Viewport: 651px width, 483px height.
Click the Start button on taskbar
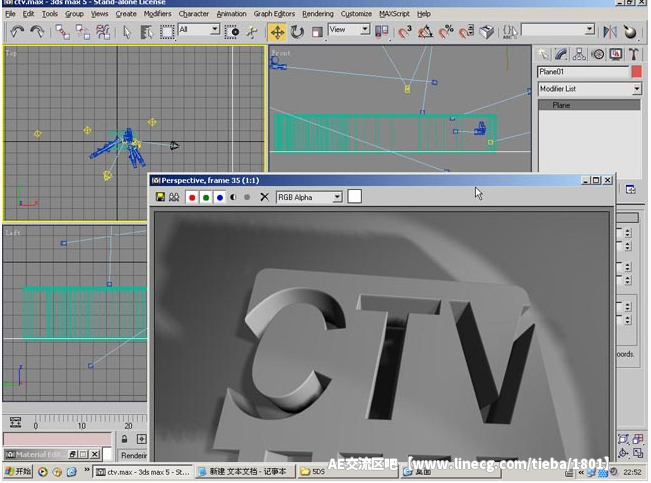pyautogui.click(x=18, y=471)
